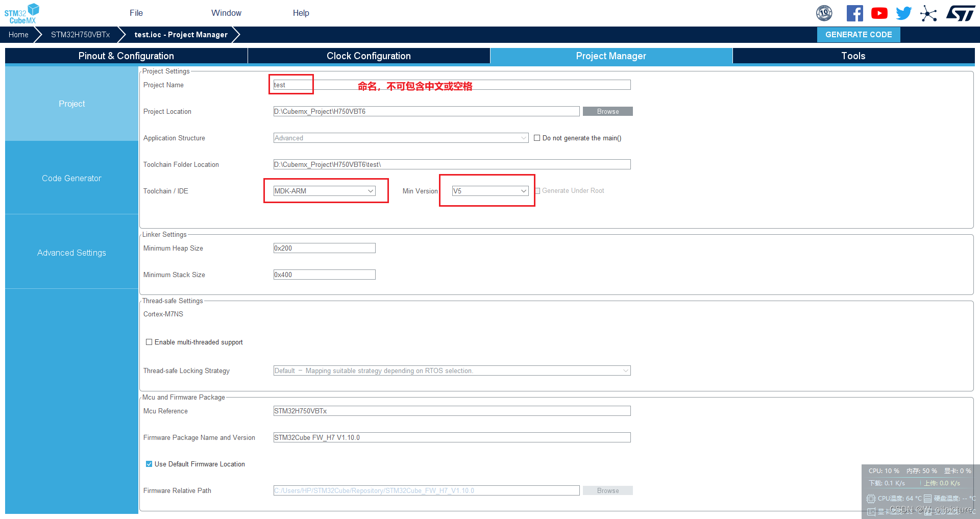Open the File menu
Viewport: 980px width, 519px height.
click(x=136, y=13)
